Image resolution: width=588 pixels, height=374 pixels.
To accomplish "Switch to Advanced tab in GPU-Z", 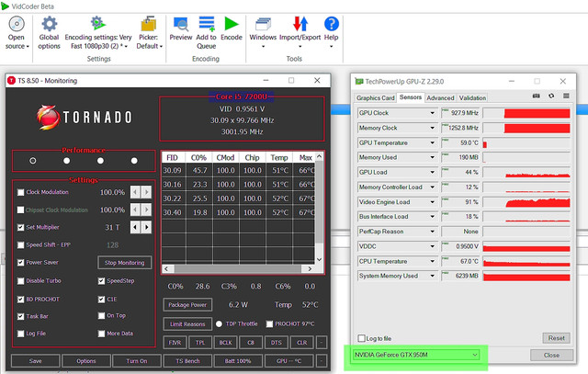I will point(440,98).
